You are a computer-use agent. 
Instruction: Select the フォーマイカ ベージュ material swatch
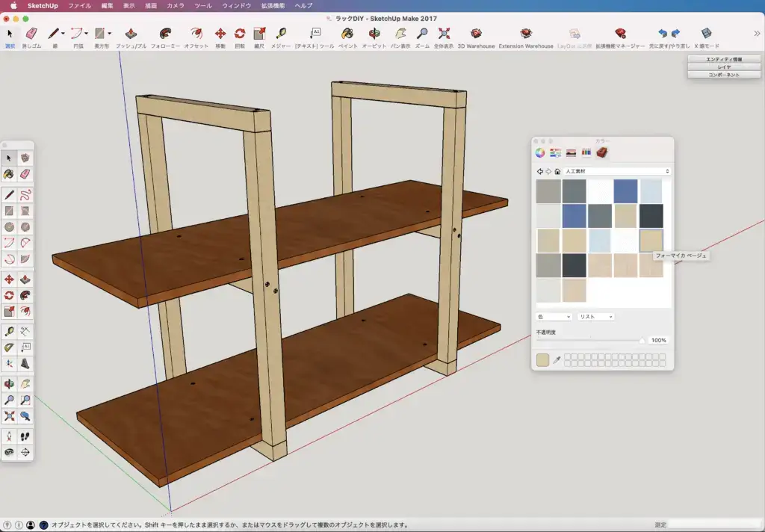[x=651, y=241]
